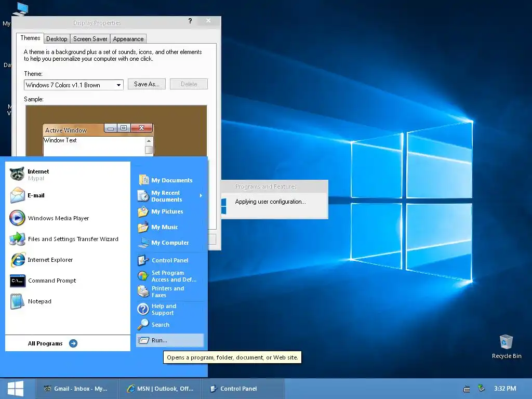Image resolution: width=532 pixels, height=399 pixels.
Task: Click the Window Text sample area
Action: [x=94, y=146]
